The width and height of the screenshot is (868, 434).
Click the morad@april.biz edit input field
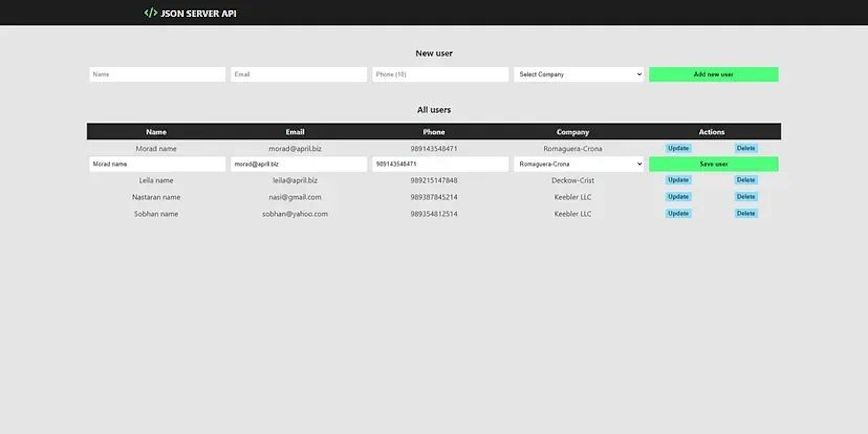coord(298,164)
